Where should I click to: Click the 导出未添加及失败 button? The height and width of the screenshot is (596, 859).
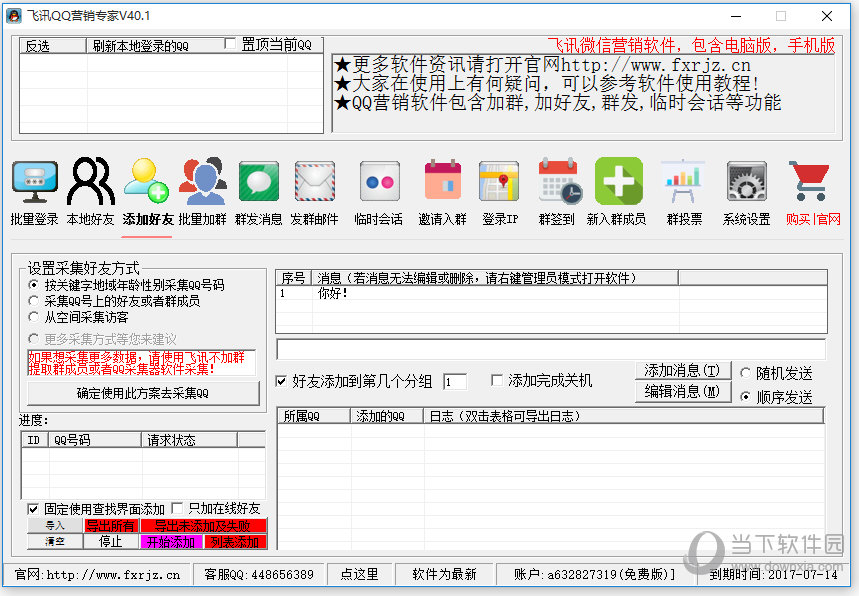(x=203, y=526)
